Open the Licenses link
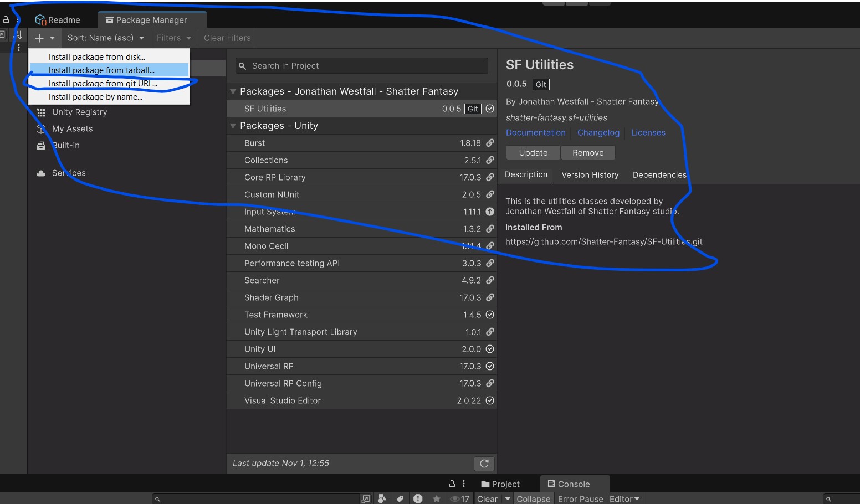The height and width of the screenshot is (504, 860). pyautogui.click(x=648, y=133)
